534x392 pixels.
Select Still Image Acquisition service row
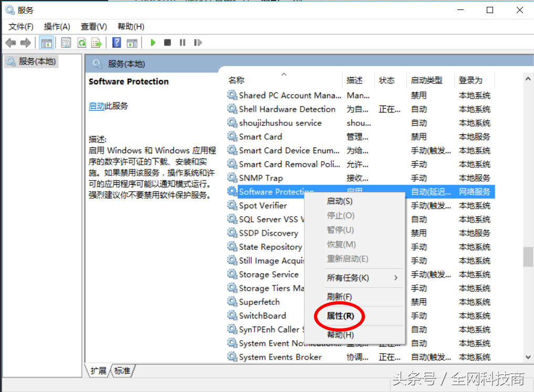coord(360,261)
